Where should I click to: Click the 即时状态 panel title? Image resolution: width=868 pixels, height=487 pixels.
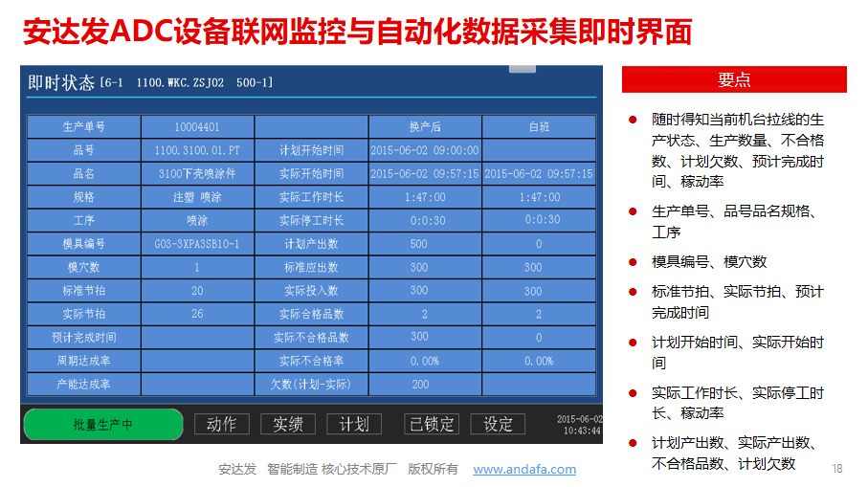coord(61,82)
